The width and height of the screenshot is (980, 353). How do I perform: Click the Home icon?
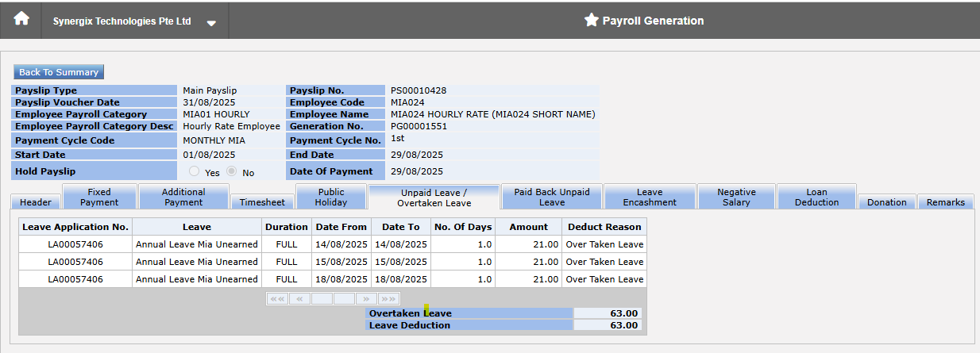21,20
